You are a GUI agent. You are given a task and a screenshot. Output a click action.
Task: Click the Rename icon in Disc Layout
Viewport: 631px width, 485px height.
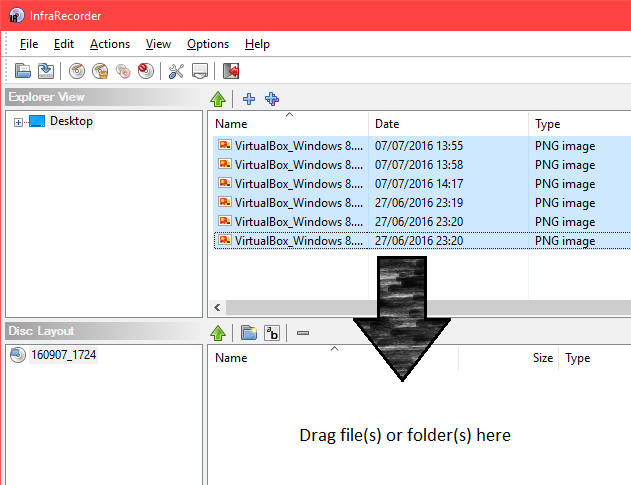(272, 333)
